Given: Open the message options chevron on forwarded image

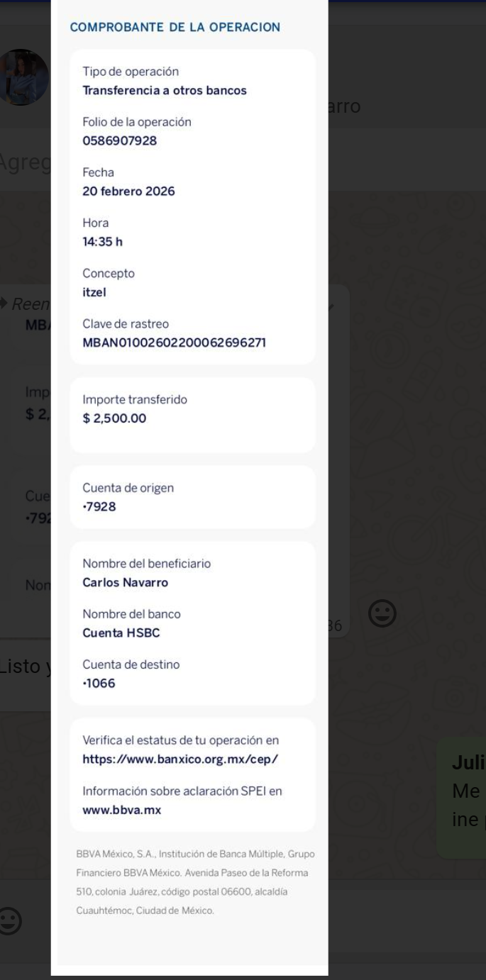Looking at the screenshot, I should [x=331, y=306].
